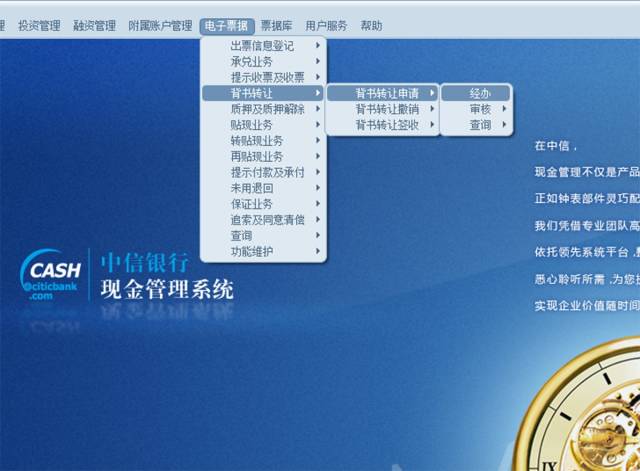Select 功能维护 menu item
The width and height of the screenshot is (640, 471).
pyautogui.click(x=263, y=251)
